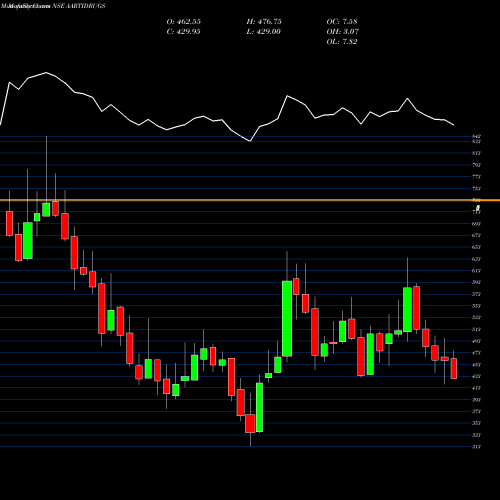Click the 'OH: 3.07' reading
Viewport: 500px width, 500px height.
tap(343, 32)
